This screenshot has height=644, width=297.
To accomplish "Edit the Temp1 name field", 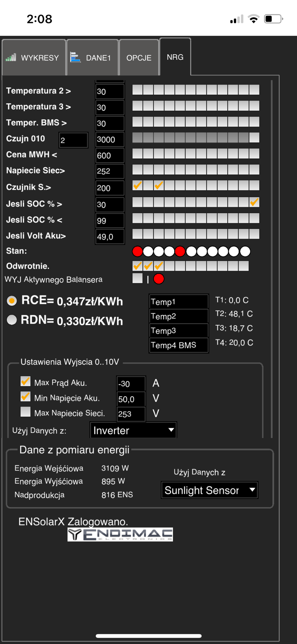I will [x=179, y=302].
